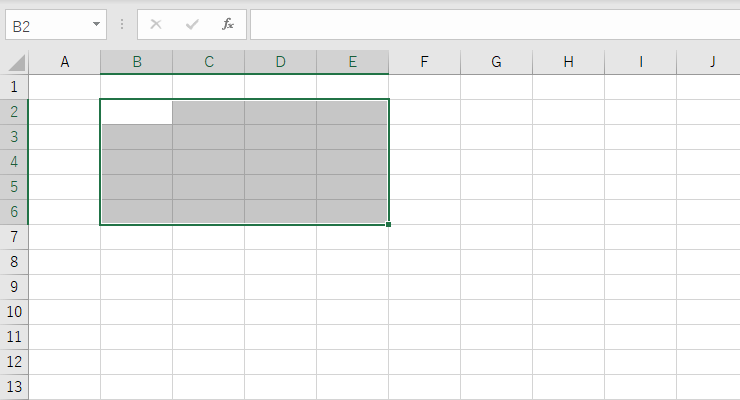
Task: Click the active cell B2
Action: point(137,112)
